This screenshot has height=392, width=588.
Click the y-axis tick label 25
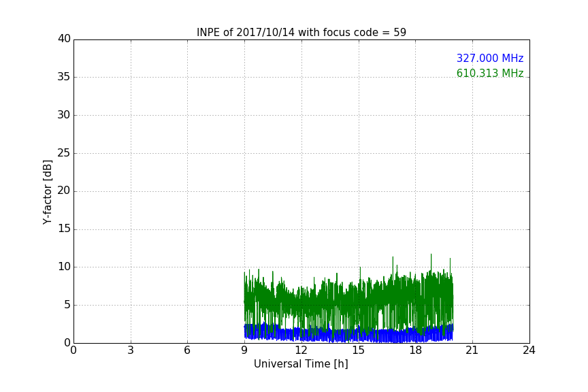pos(64,153)
